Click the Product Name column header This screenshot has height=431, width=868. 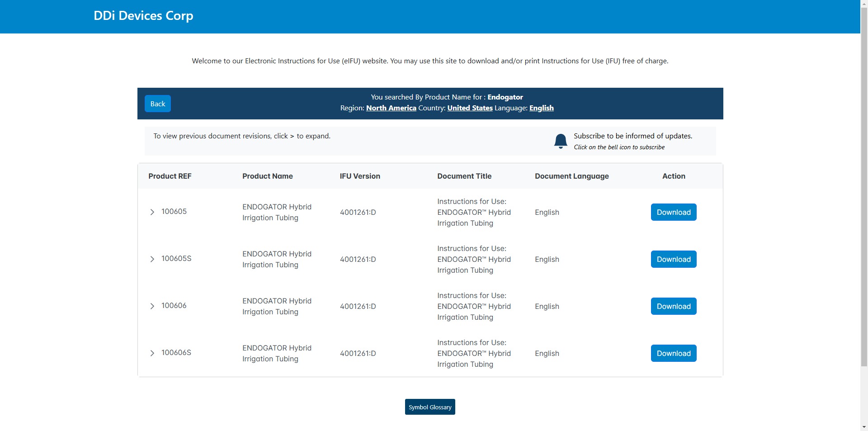coord(268,176)
